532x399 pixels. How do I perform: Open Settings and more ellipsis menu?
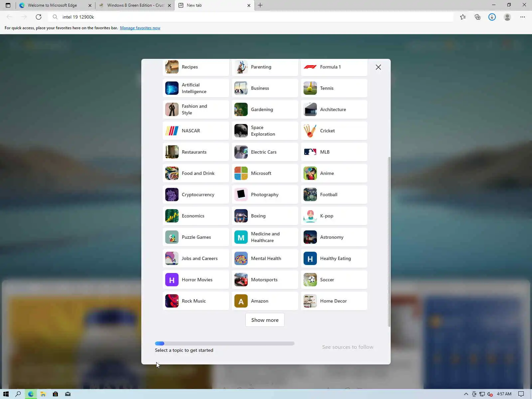(522, 17)
